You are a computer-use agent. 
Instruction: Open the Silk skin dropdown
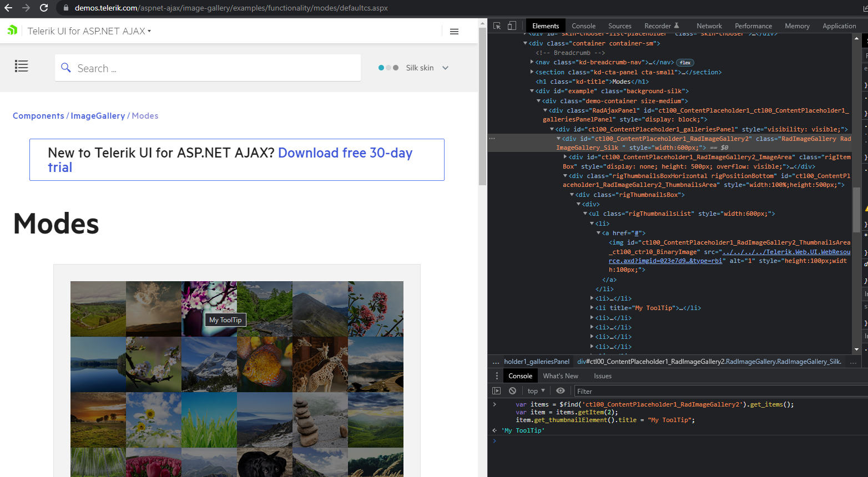[426, 68]
